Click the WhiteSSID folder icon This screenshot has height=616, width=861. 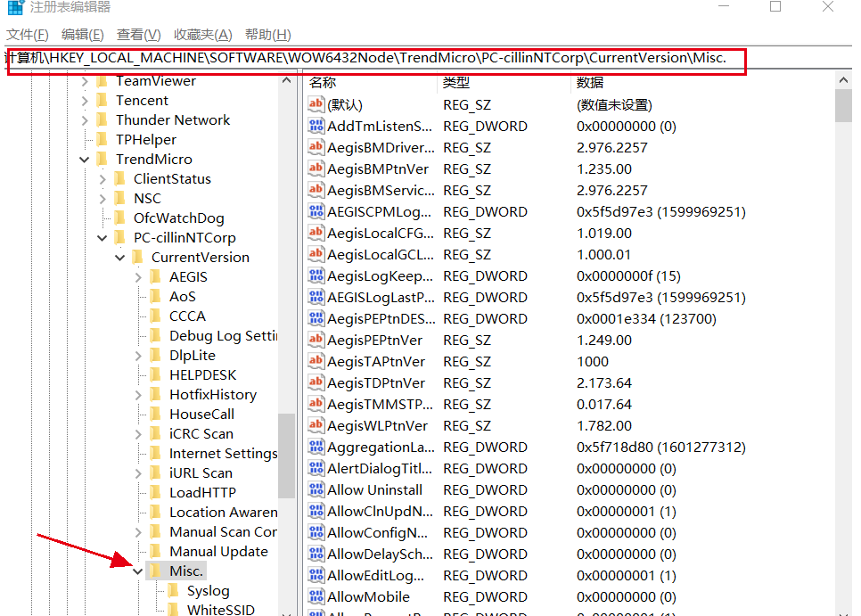click(x=173, y=611)
